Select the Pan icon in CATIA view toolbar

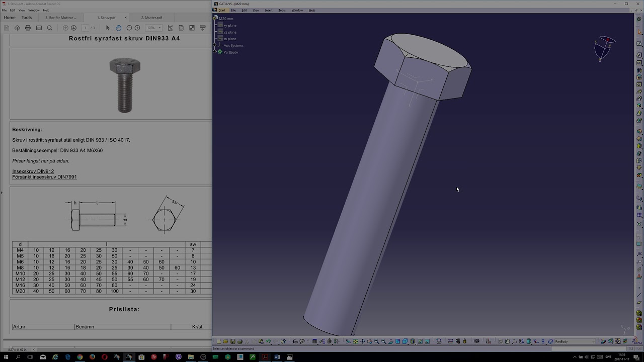(x=362, y=341)
